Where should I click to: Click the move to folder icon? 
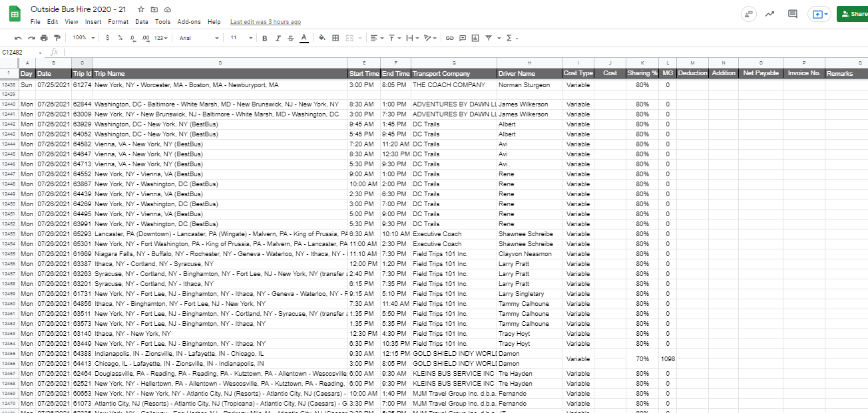click(x=154, y=10)
